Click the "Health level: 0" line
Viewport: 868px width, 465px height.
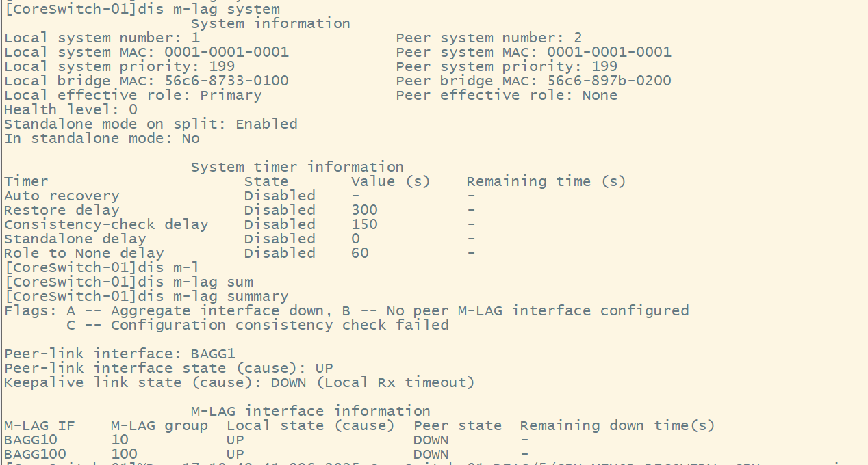(71, 109)
